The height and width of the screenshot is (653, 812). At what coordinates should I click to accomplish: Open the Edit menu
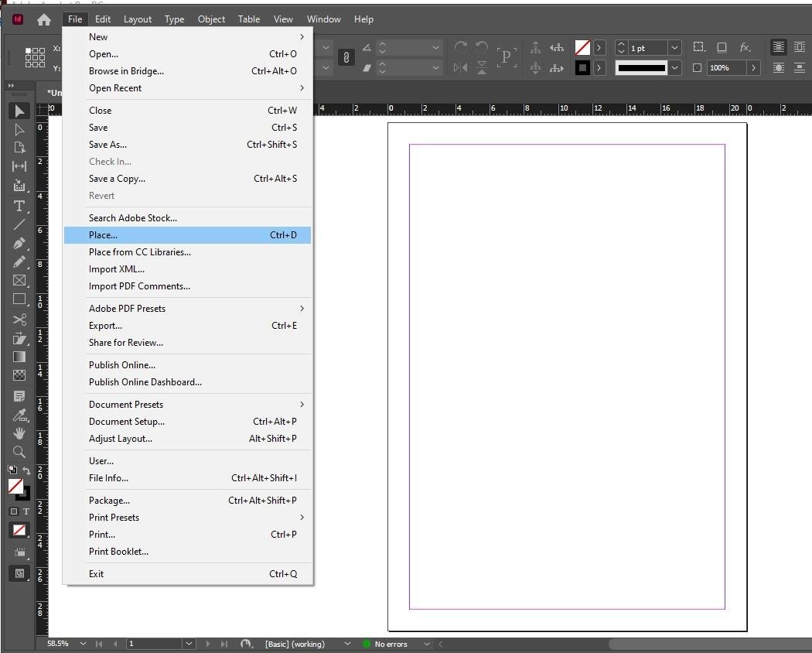click(x=102, y=19)
